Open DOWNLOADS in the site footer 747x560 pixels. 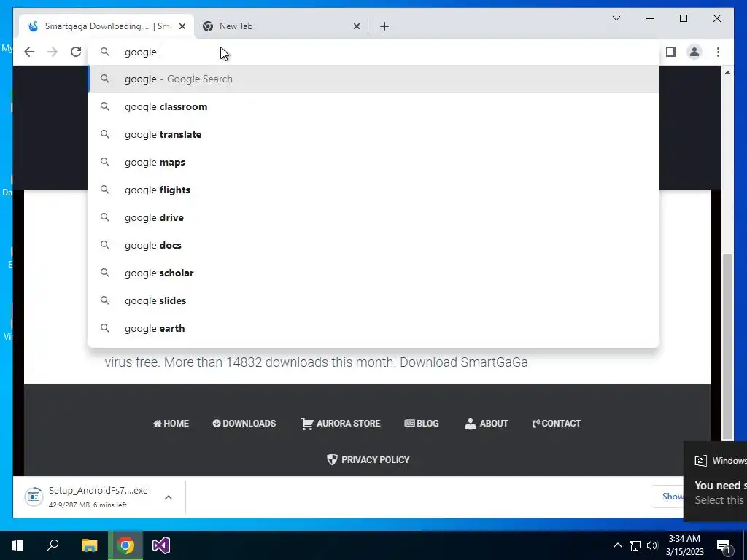(244, 424)
